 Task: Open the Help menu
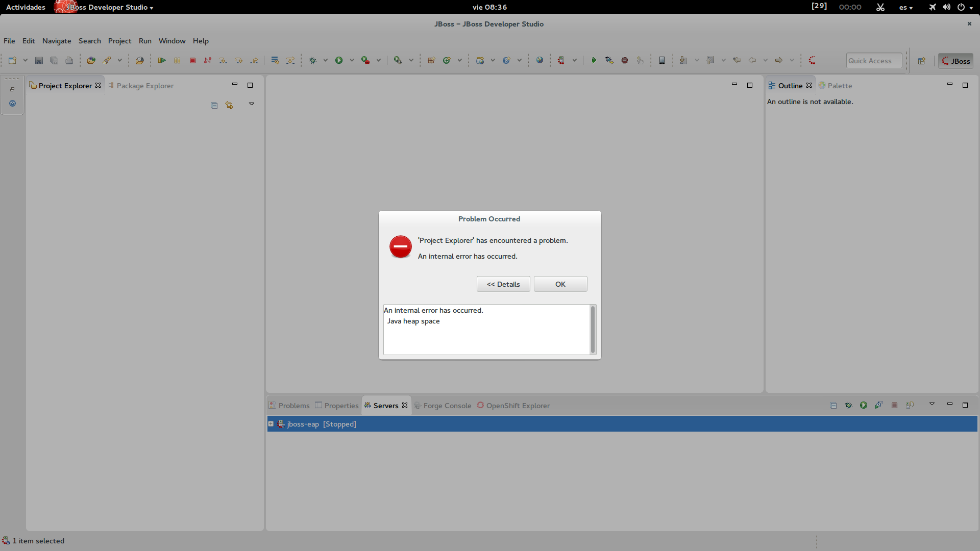point(201,41)
